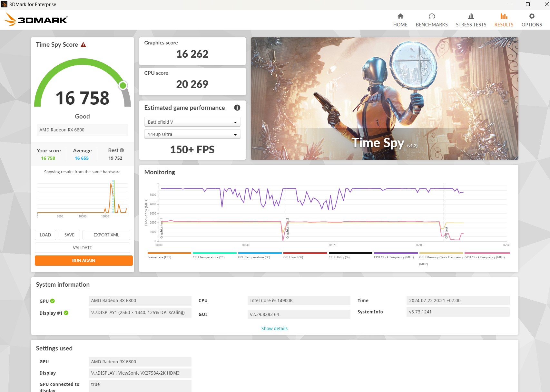
Task: Click the CPU score value 20 269
Action: coord(192,84)
